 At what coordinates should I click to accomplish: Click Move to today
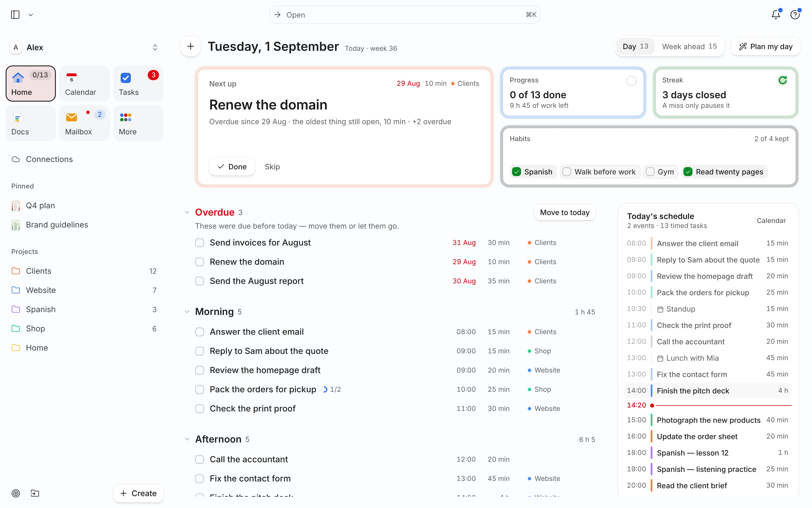[564, 212]
